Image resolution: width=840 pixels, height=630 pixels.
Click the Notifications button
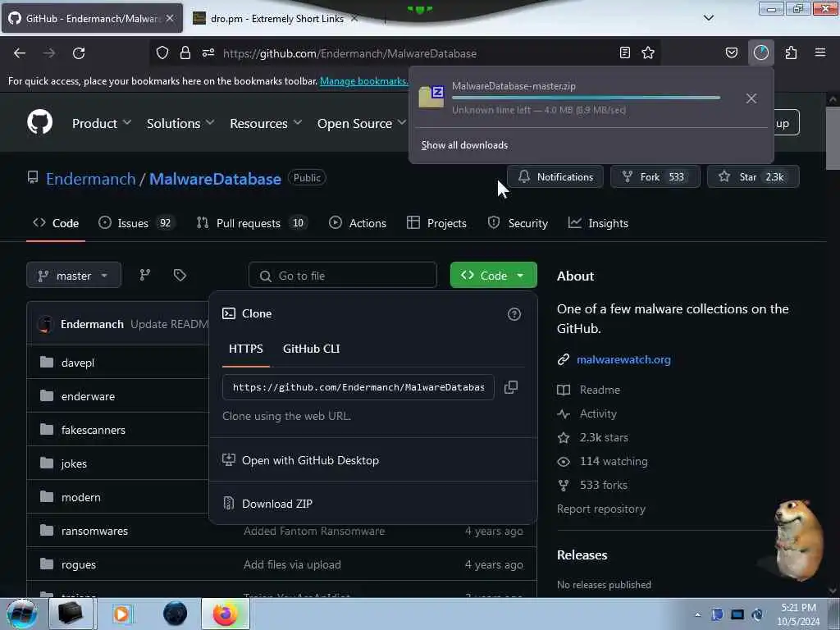tap(555, 177)
